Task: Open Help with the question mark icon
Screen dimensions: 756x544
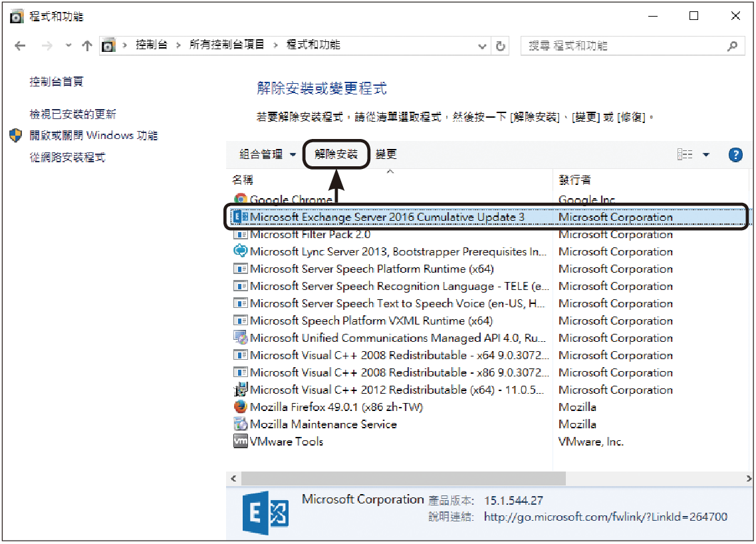Action: click(735, 155)
